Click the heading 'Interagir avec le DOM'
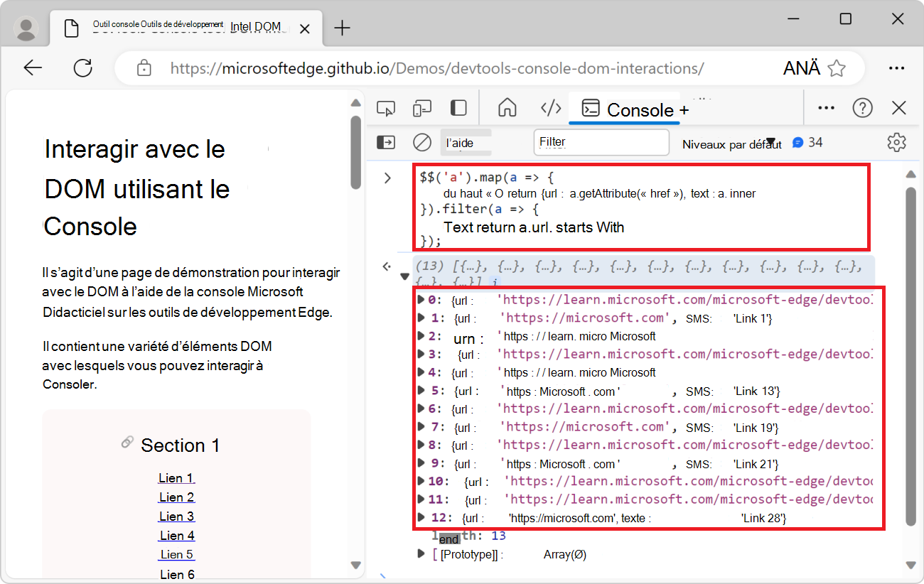The height and width of the screenshot is (584, 924). [x=136, y=188]
